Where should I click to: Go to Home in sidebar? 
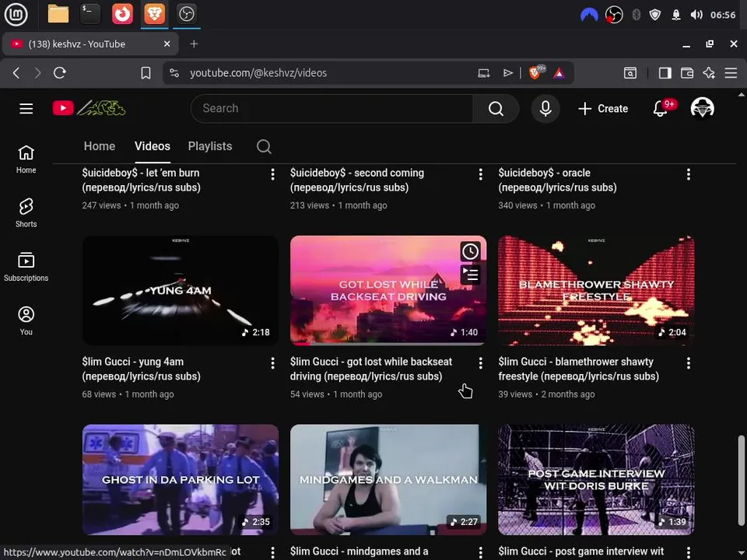click(x=26, y=159)
